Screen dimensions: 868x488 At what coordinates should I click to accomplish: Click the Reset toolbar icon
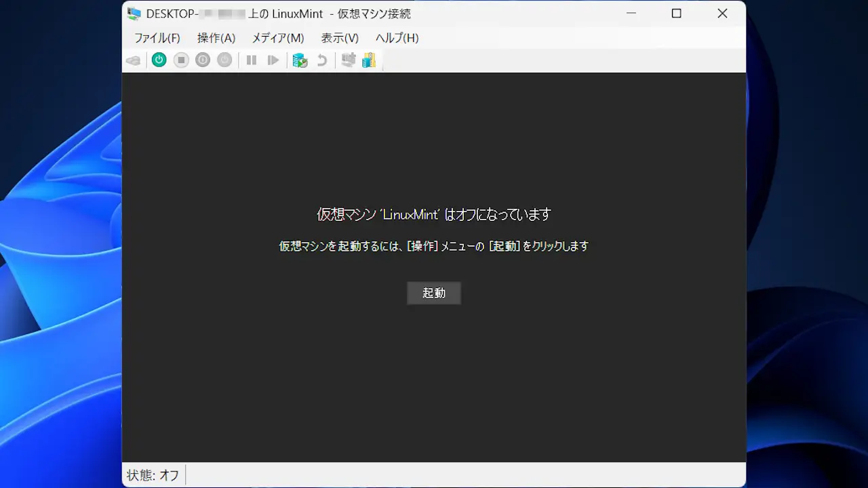[273, 60]
